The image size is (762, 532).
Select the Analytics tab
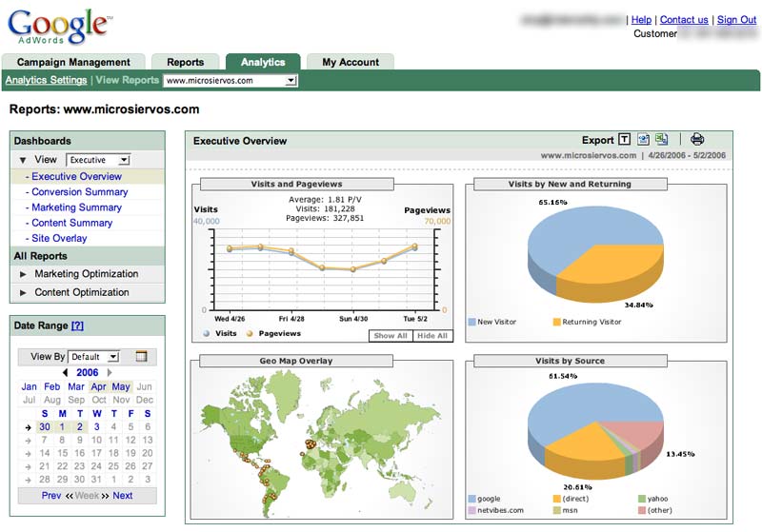[x=263, y=62]
